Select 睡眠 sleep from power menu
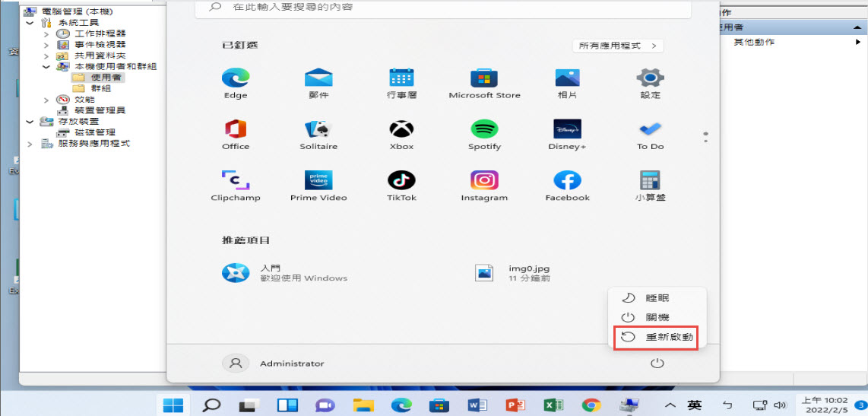The height and width of the screenshot is (416, 868). click(657, 298)
